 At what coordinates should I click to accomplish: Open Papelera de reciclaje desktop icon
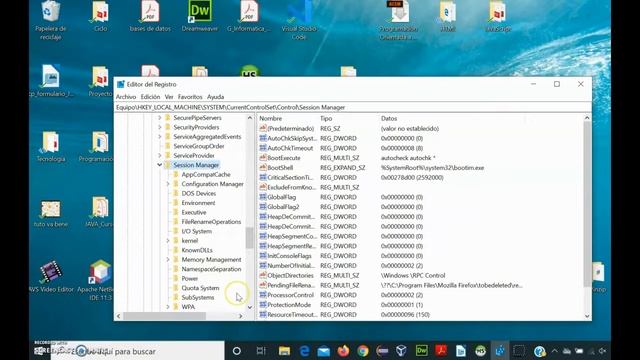click(x=50, y=20)
